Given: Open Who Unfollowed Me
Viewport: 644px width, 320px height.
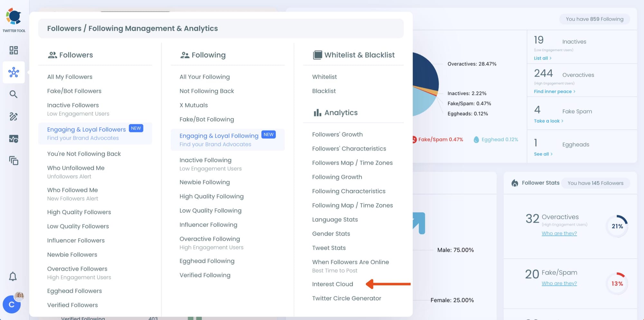Looking at the screenshot, I should (76, 168).
